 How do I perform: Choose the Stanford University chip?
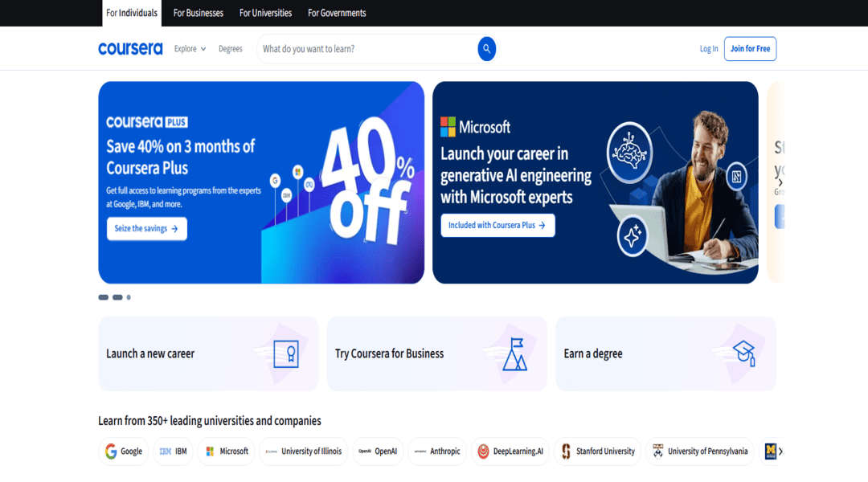(x=598, y=451)
